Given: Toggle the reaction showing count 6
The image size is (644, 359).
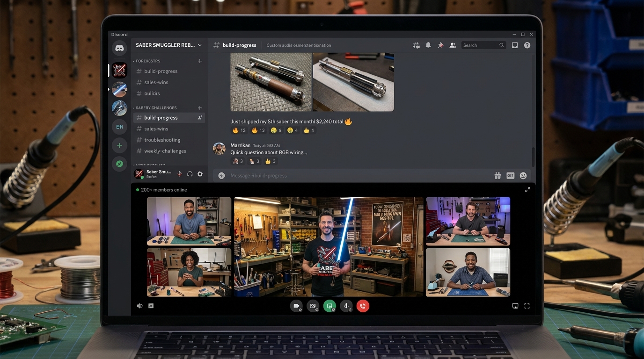Looking at the screenshot, I should 276,130.
